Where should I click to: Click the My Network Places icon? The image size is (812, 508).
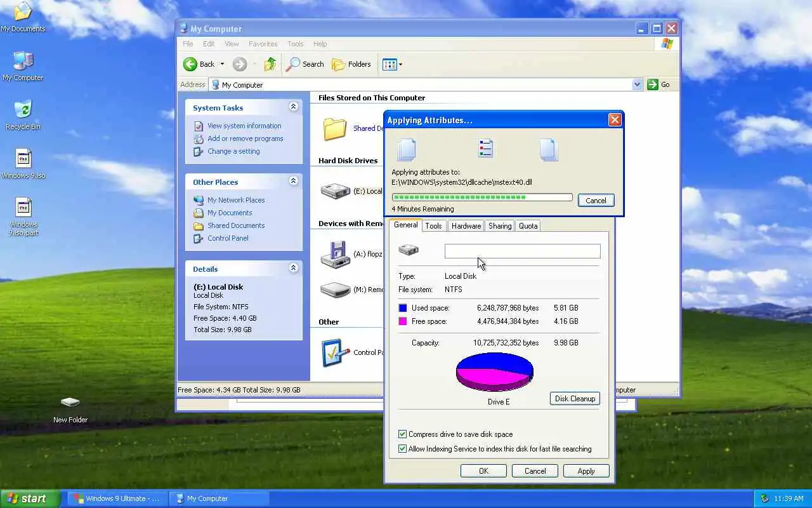click(199, 200)
